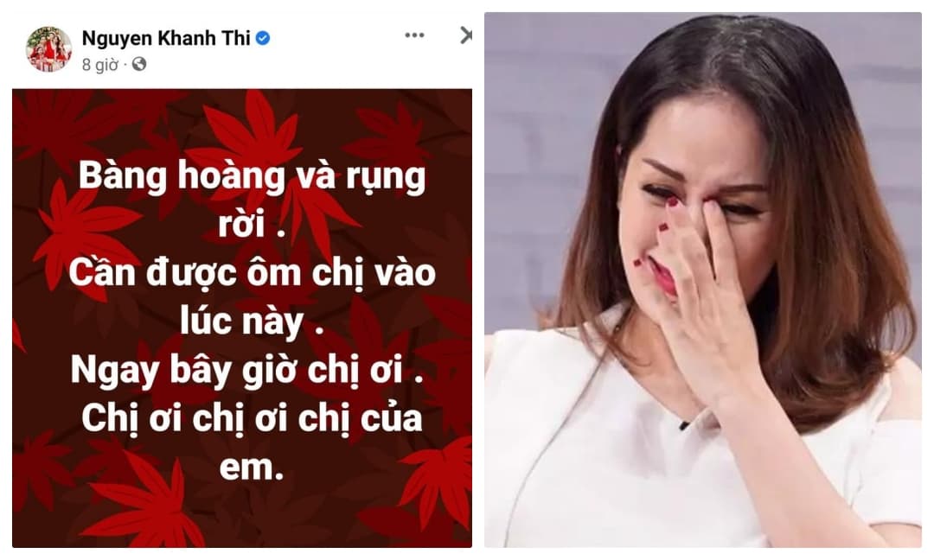The image size is (934, 560).
Task: Click the '8 giờ' post timestamp
Action: (x=100, y=64)
